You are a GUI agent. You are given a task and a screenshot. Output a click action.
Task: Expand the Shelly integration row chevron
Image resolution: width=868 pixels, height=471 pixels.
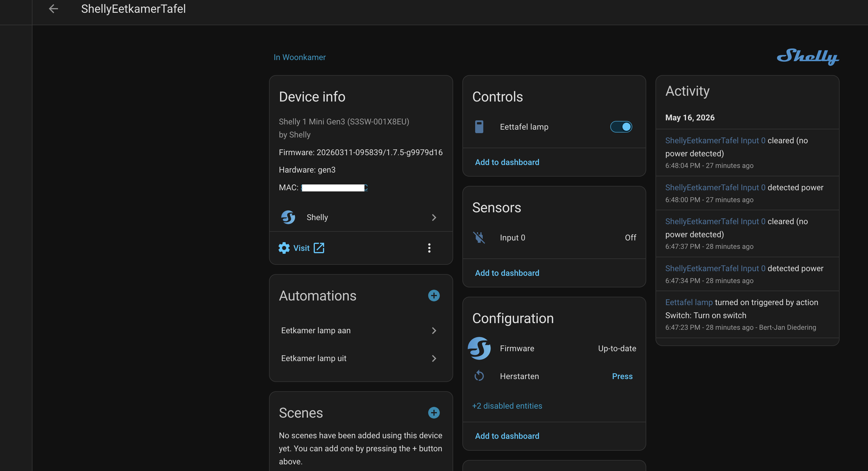[x=434, y=218]
